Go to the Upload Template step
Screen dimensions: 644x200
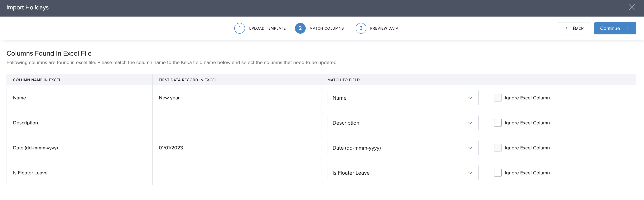coord(267,28)
